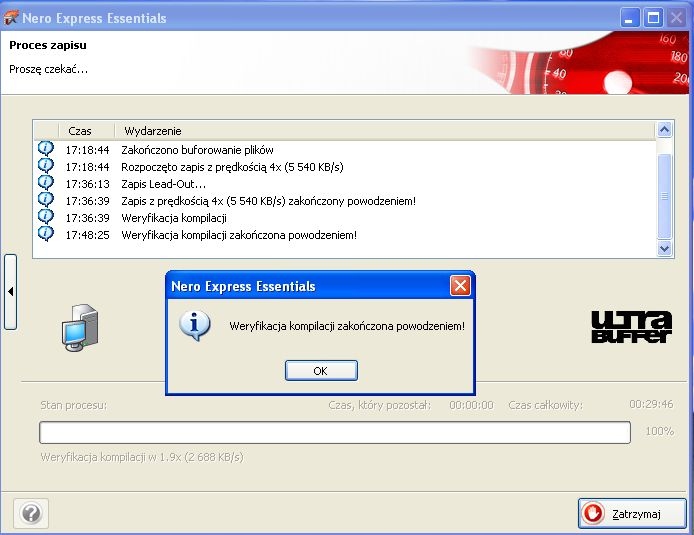The height and width of the screenshot is (535, 694).
Task: Click the Zatrzymaj stop button
Action: coord(632,513)
